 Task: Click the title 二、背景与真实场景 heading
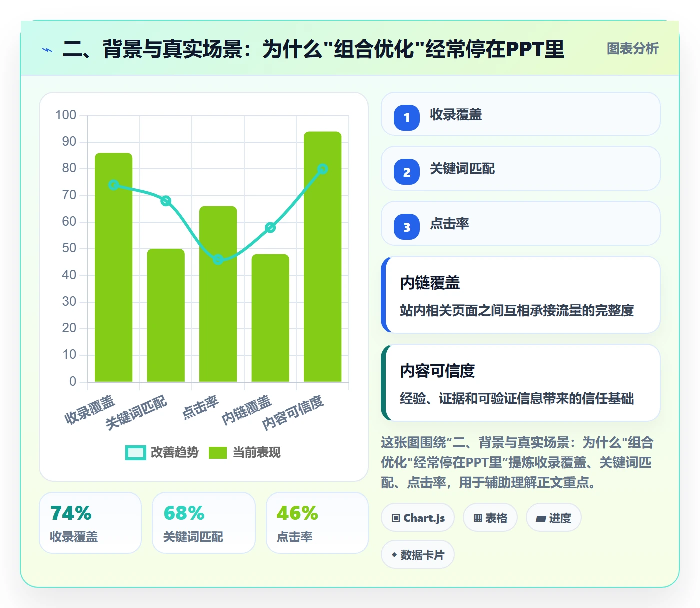click(313, 49)
